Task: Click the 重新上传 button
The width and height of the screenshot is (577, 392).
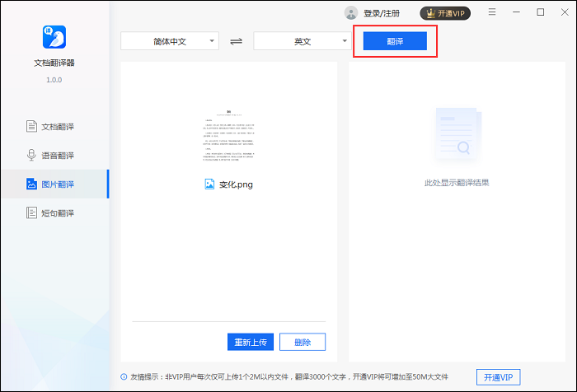Action: (x=250, y=342)
